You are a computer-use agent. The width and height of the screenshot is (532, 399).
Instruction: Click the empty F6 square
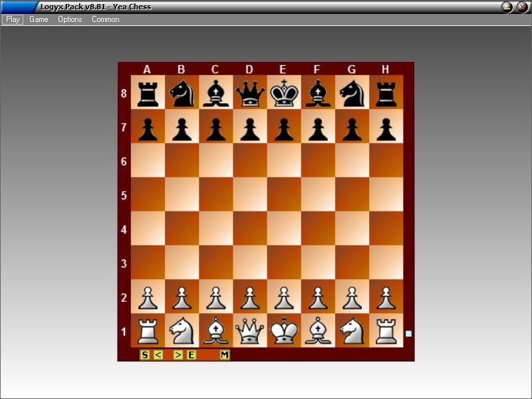click(319, 160)
